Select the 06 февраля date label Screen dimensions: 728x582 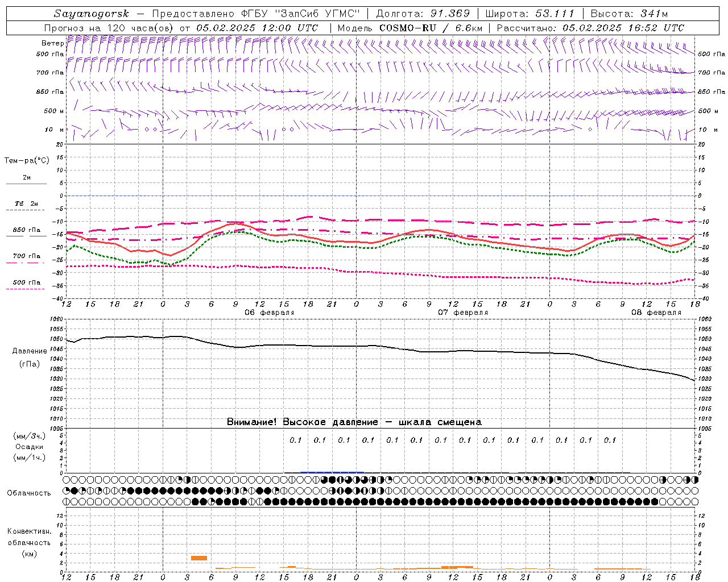270,313
